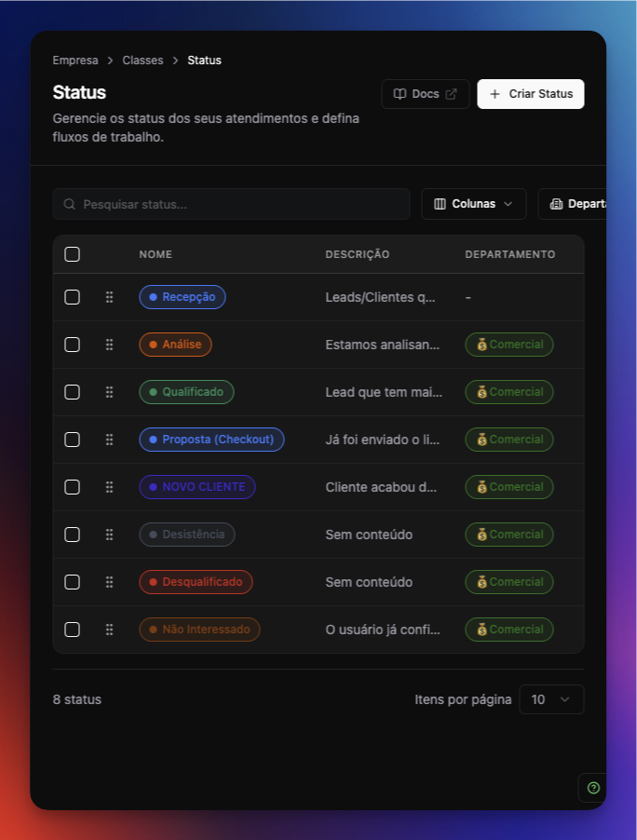Check the Recepção row checkbox
The image size is (637, 840).
pos(73,297)
